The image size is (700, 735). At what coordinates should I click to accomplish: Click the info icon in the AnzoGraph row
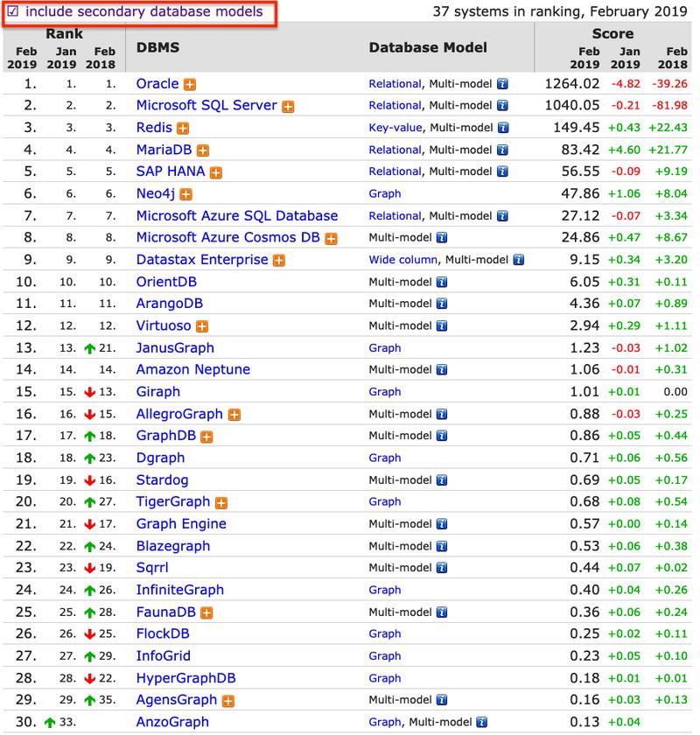click(x=482, y=723)
